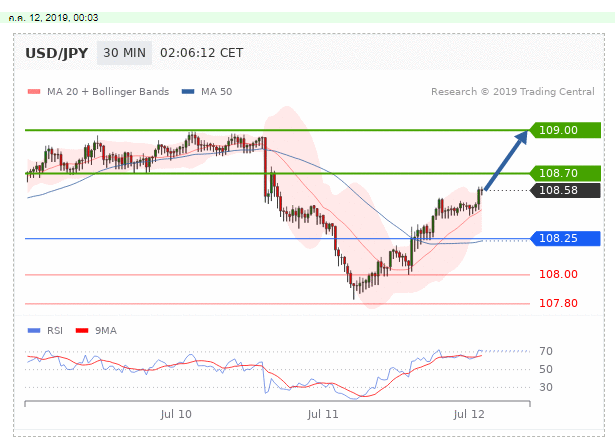615x448 pixels.
Task: Click the MA 50 legend label
Action: [x=217, y=92]
